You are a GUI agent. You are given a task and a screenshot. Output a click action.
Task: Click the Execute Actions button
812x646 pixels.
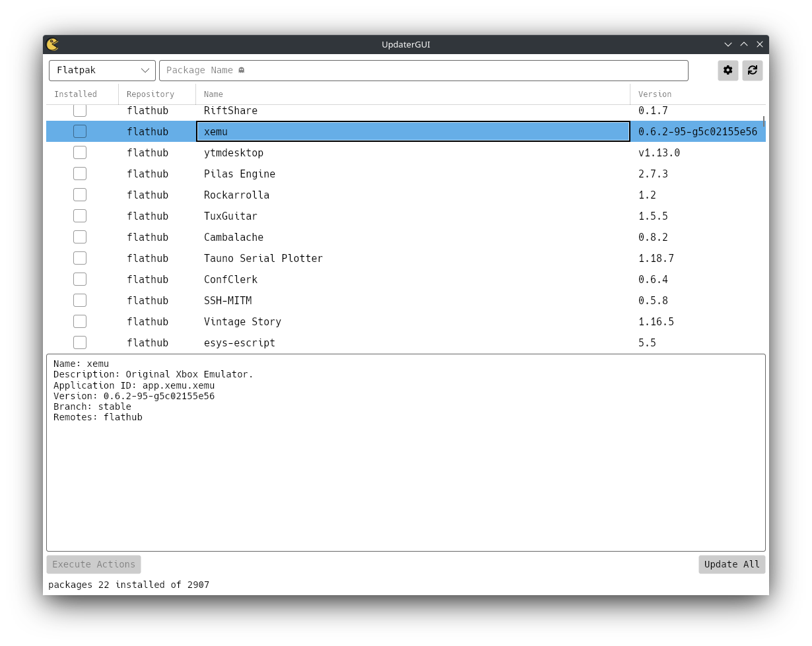pos(94,564)
